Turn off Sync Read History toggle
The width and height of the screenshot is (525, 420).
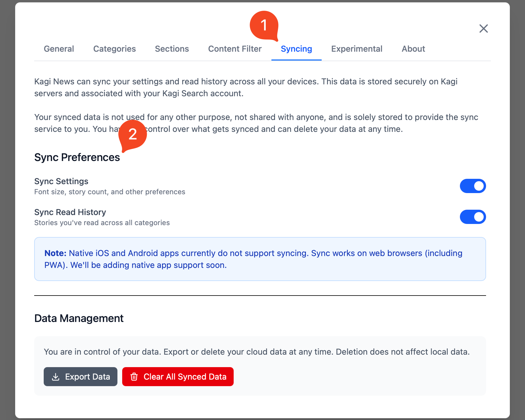click(473, 217)
